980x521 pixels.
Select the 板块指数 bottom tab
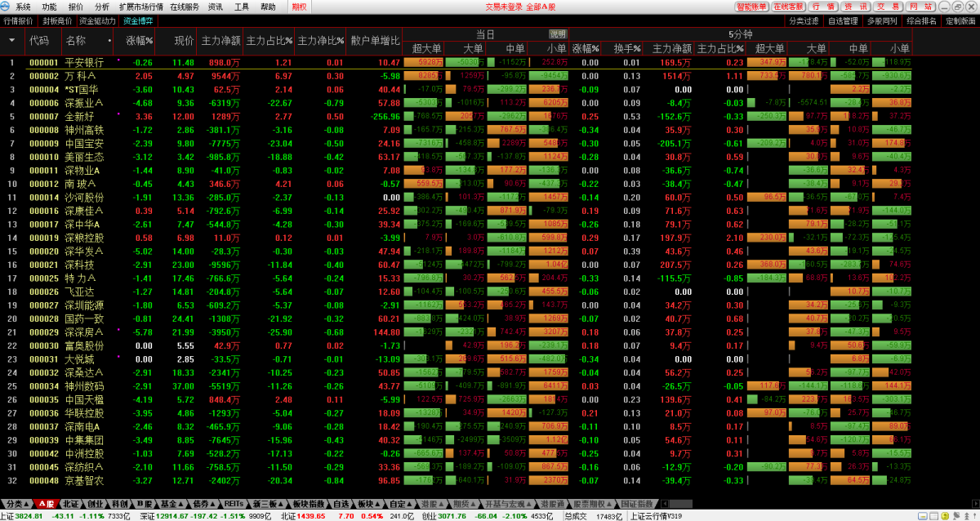(x=310, y=504)
